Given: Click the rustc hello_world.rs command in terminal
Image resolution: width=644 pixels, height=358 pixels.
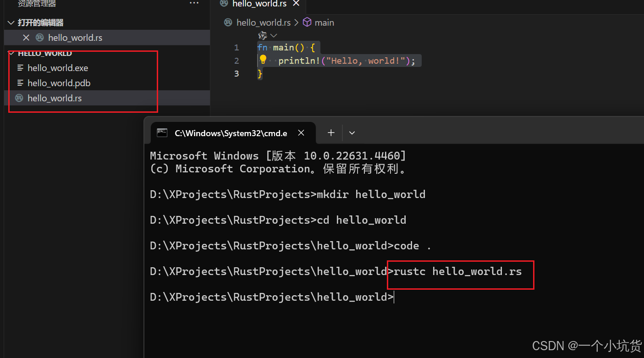Looking at the screenshot, I should pyautogui.click(x=458, y=271).
